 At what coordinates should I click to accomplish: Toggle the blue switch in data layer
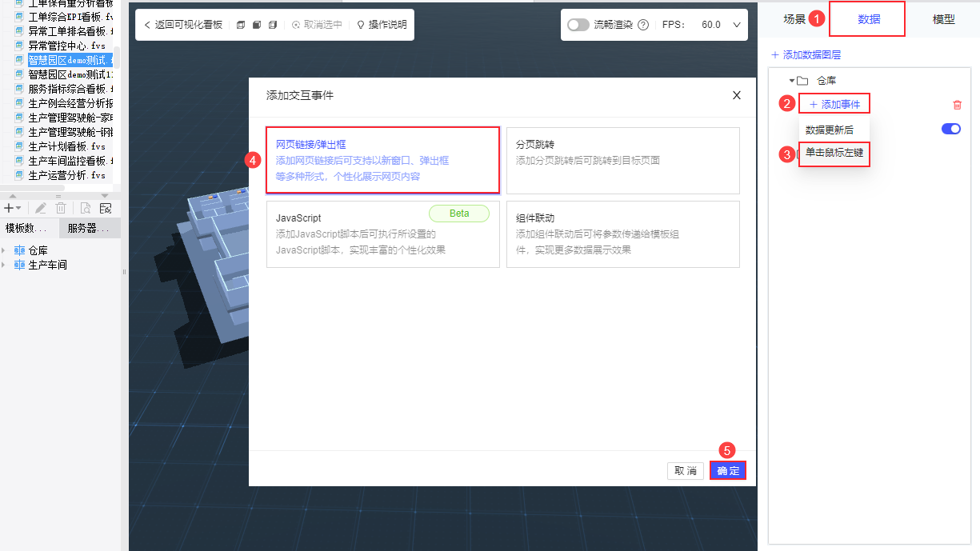[951, 129]
